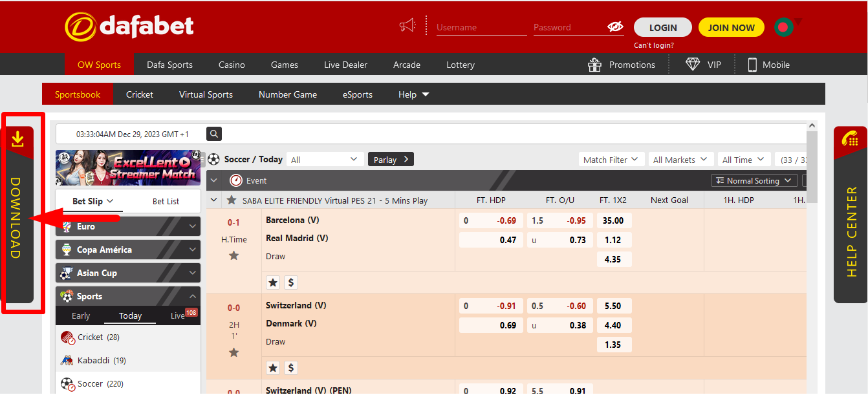
Task: Open the All Markets dropdown
Action: point(680,159)
